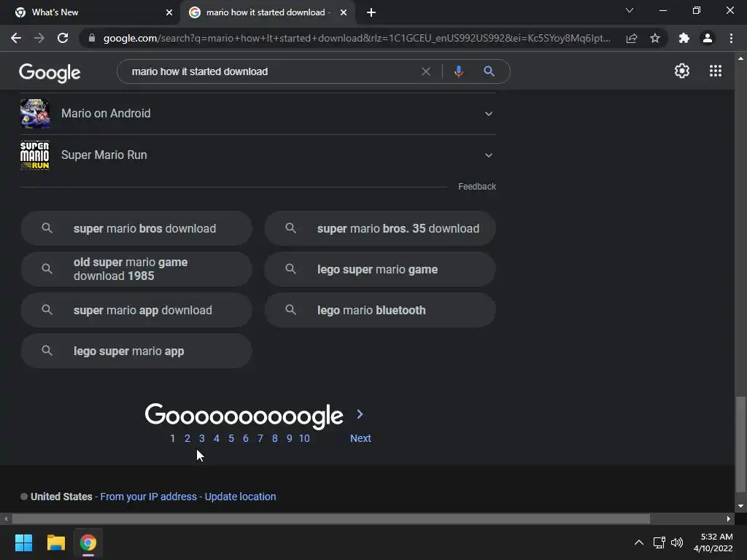
Task: Expand the Mario on Android entry
Action: pos(488,113)
